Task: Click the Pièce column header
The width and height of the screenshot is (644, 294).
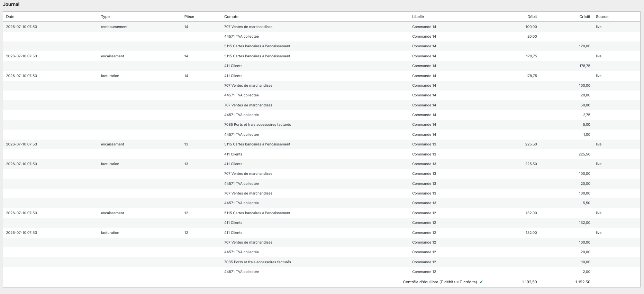Action: 189,17
